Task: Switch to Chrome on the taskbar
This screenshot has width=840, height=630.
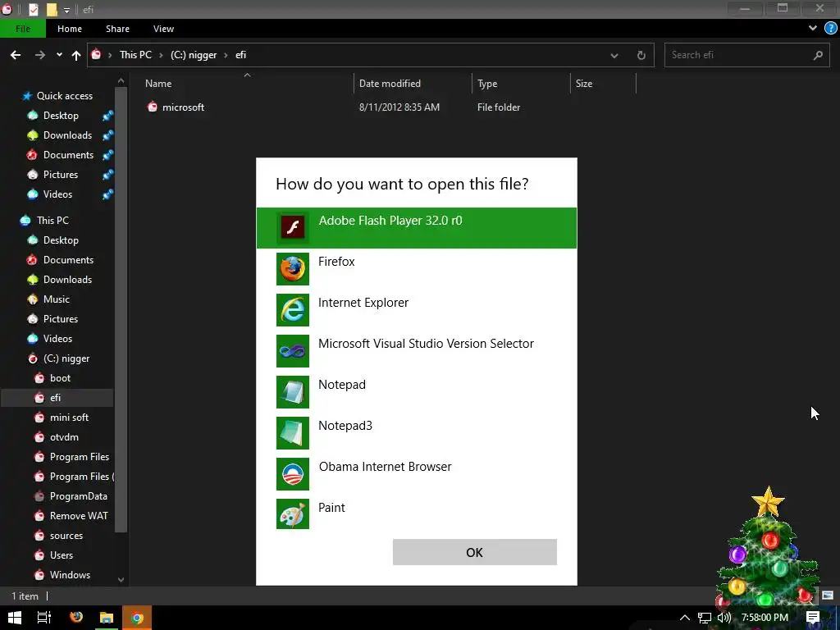Action: (137, 618)
